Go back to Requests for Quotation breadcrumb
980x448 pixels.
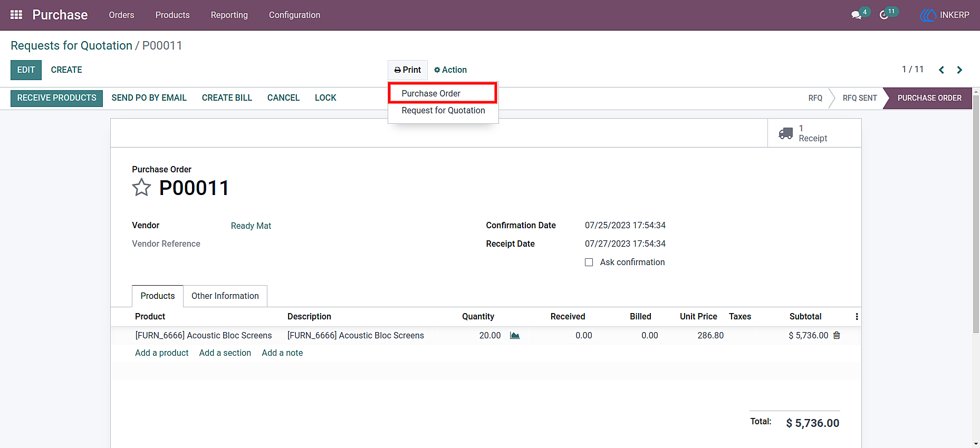[x=71, y=46]
